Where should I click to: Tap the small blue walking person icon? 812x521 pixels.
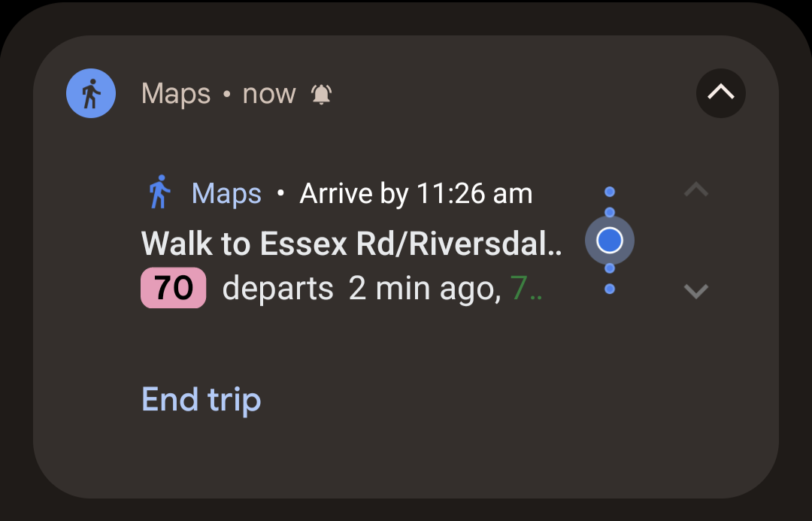click(160, 192)
